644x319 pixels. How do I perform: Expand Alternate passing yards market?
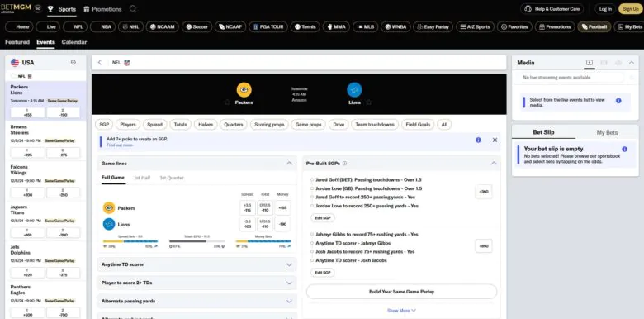tap(197, 301)
